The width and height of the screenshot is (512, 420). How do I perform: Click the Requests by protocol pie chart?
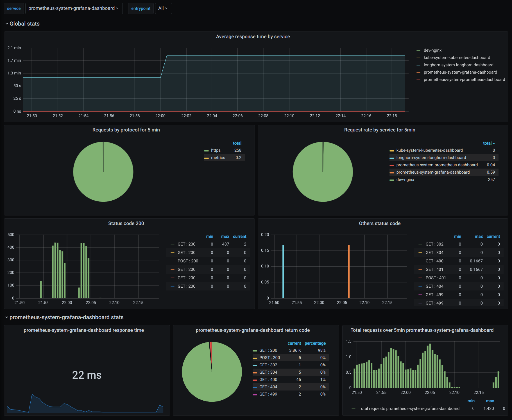click(x=103, y=172)
